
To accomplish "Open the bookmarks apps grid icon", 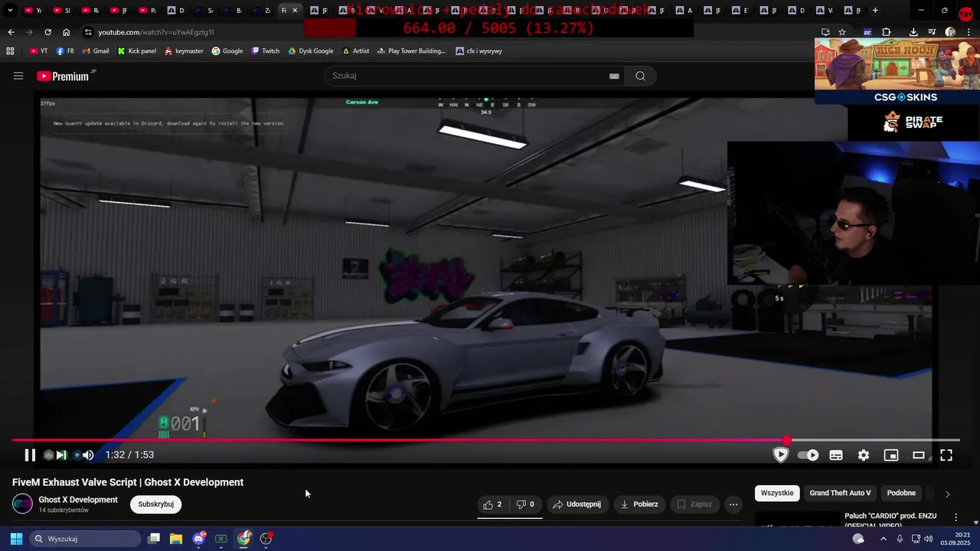I will 10,51.
